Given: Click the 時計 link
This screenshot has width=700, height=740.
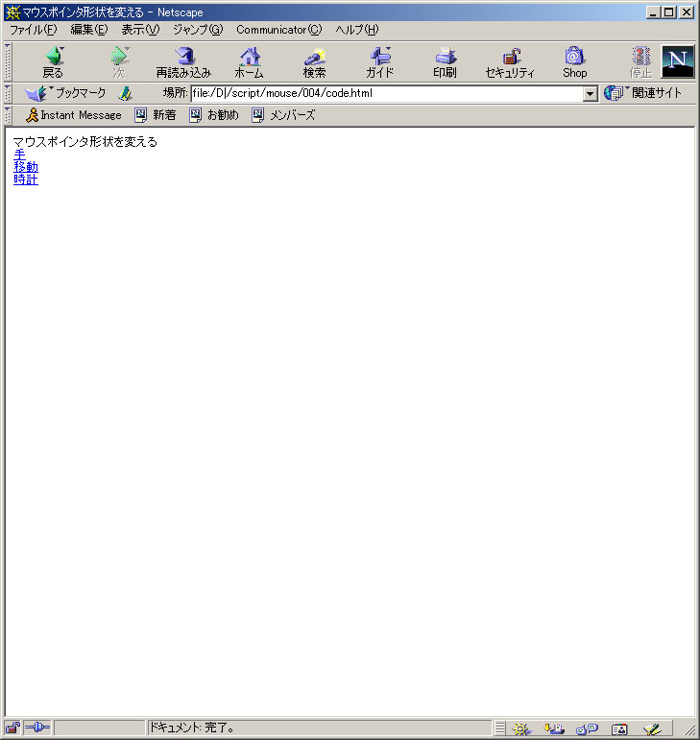Looking at the screenshot, I should click(26, 179).
